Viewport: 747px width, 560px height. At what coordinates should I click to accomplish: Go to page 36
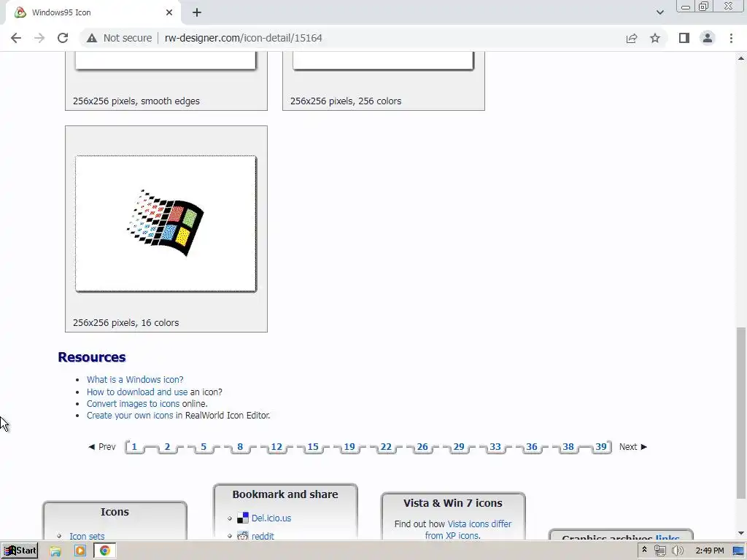pyautogui.click(x=532, y=447)
